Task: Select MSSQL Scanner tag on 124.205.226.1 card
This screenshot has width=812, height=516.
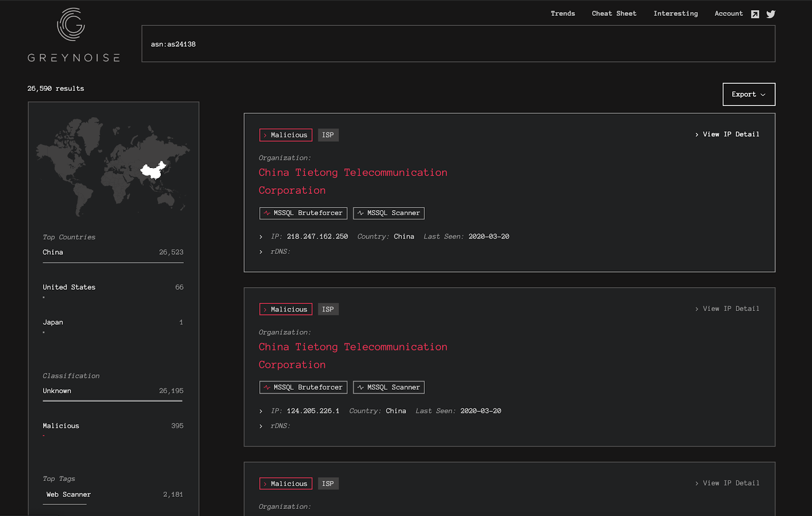Action: tap(389, 388)
